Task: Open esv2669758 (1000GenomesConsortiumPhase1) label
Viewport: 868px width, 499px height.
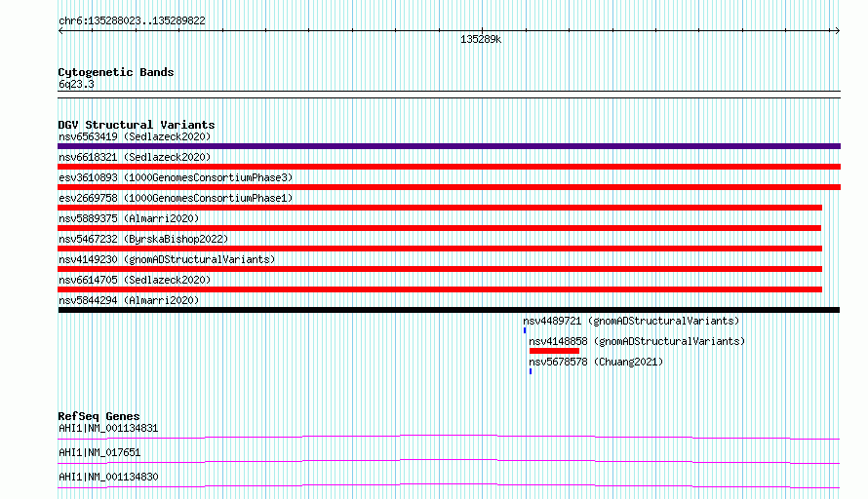Action: 176,198
